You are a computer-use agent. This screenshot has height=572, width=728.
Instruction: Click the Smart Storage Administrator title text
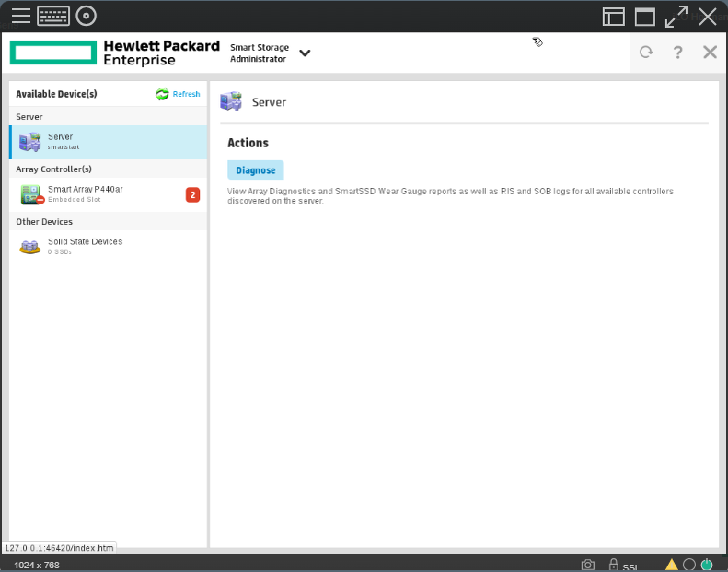point(260,53)
